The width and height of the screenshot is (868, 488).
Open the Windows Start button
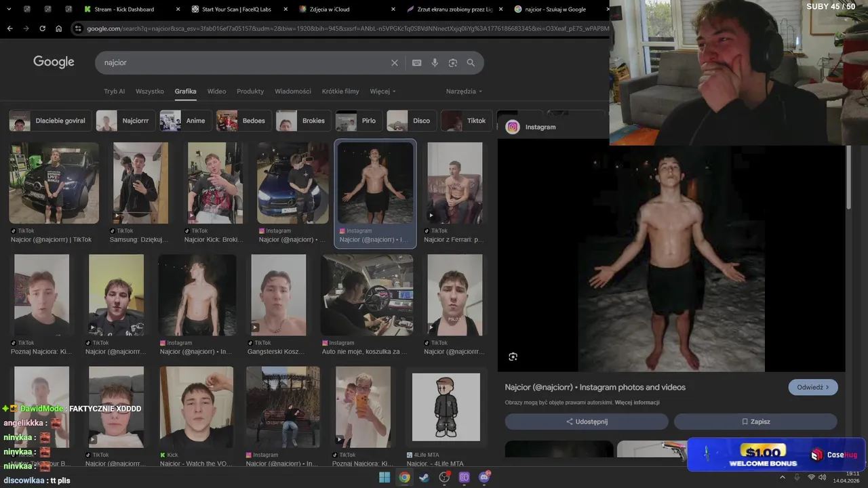(x=384, y=477)
